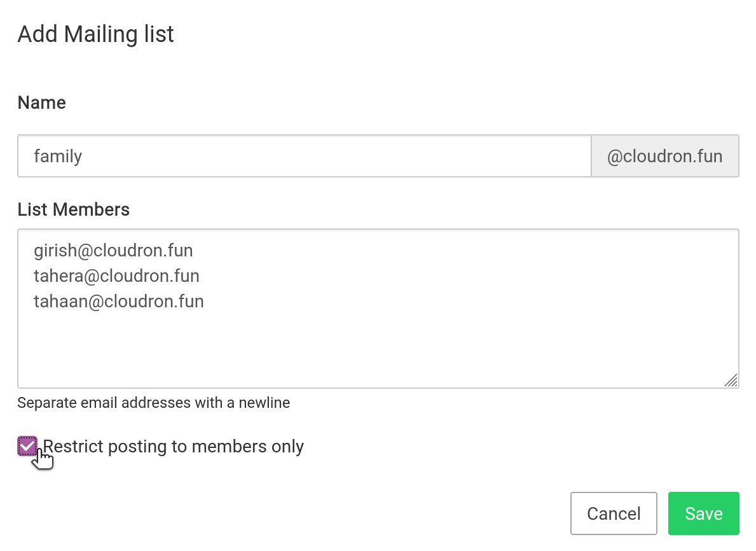The height and width of the screenshot is (551, 756).
Task: Click the empty space right of girish@cloudron.fun
Action: (x=445, y=250)
